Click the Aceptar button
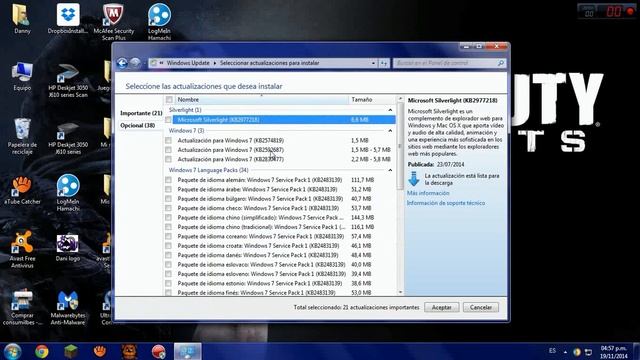 point(442,307)
